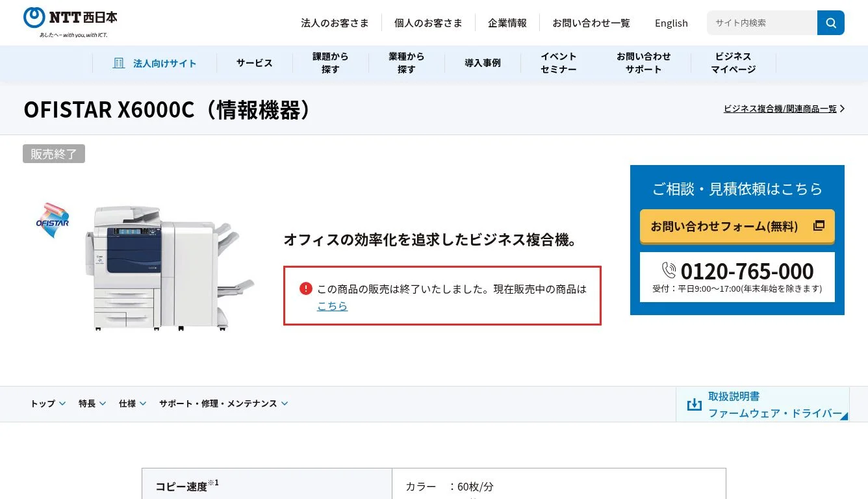868x499 pixels.
Task: Click the カラー:60枚/分 table value
Action: pos(450,487)
